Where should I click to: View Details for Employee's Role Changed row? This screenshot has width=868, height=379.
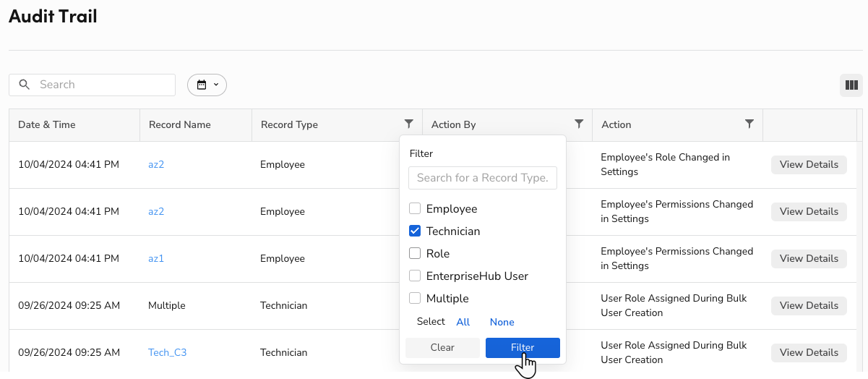tap(809, 164)
